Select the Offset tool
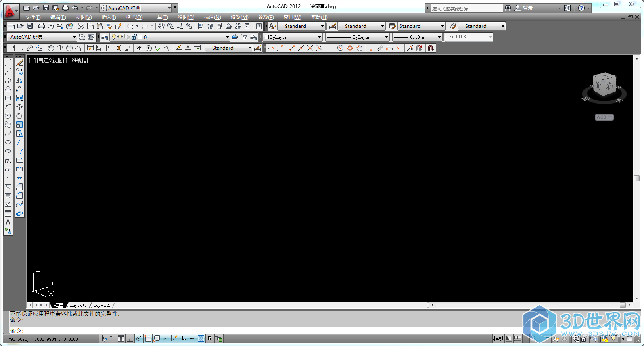 pyautogui.click(x=19, y=89)
